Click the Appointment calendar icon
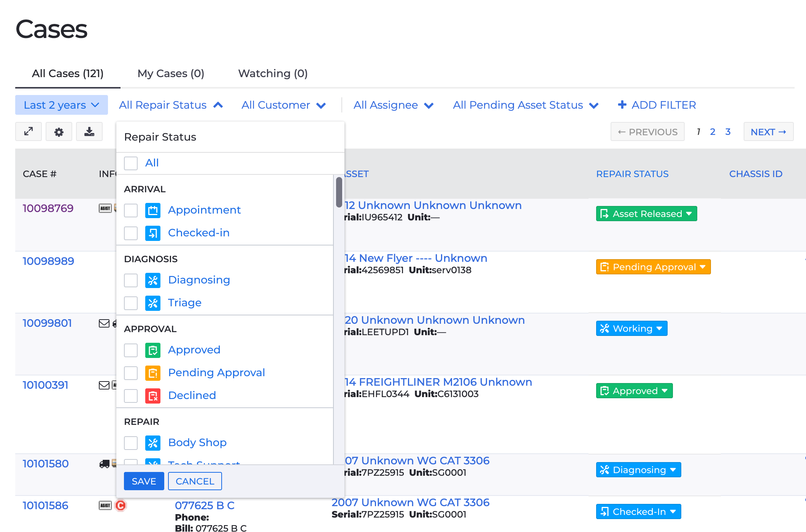Screen dimensions: 806x532 153,210
